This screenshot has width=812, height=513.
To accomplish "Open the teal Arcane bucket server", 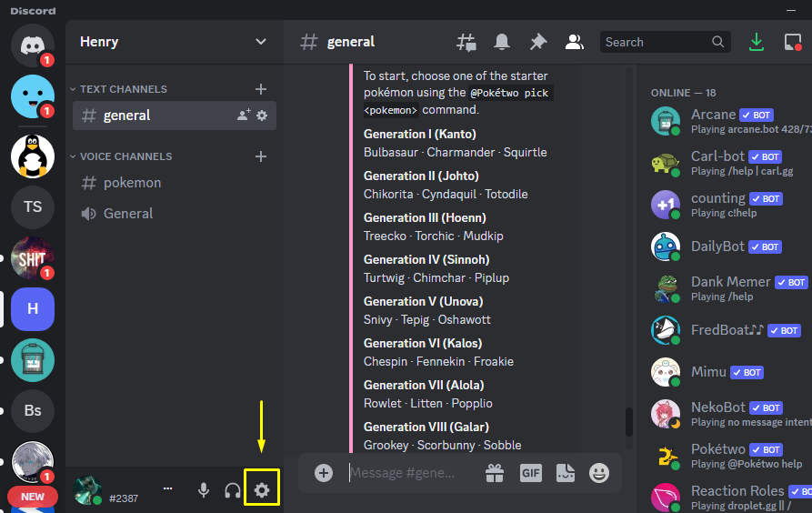I will click(33, 360).
